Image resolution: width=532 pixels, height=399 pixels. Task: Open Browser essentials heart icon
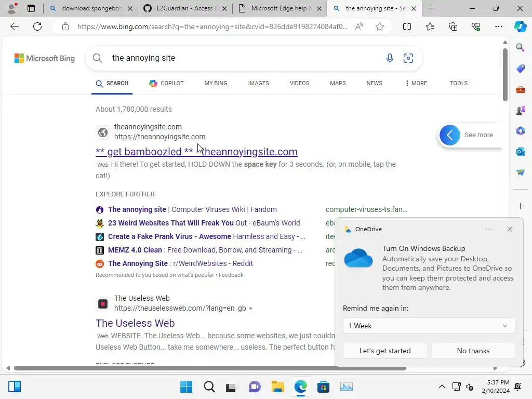pyautogui.click(x=476, y=26)
